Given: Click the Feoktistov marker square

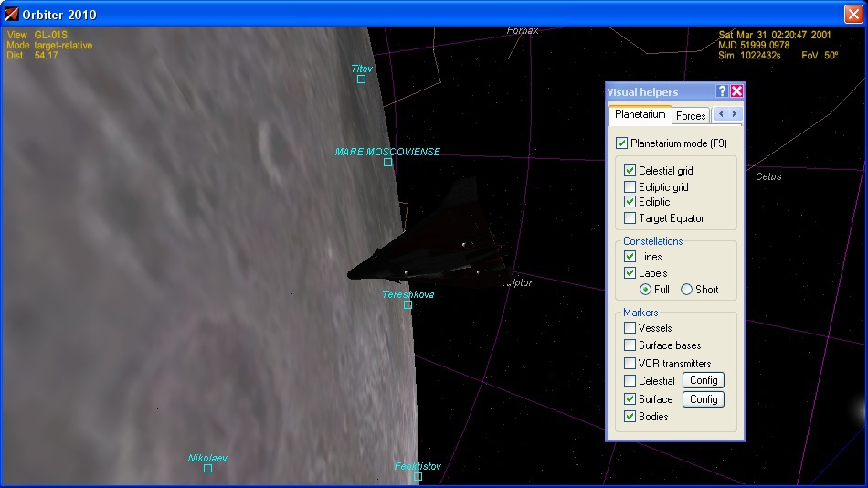Looking at the screenshot, I should [418, 476].
